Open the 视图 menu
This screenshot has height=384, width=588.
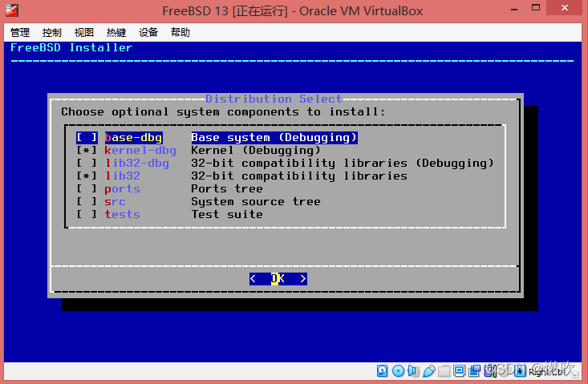tap(84, 33)
